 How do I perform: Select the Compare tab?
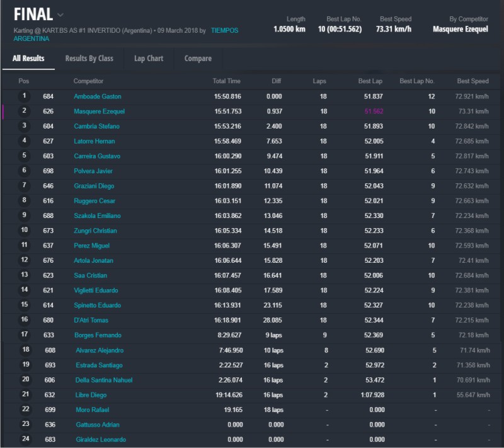(198, 59)
